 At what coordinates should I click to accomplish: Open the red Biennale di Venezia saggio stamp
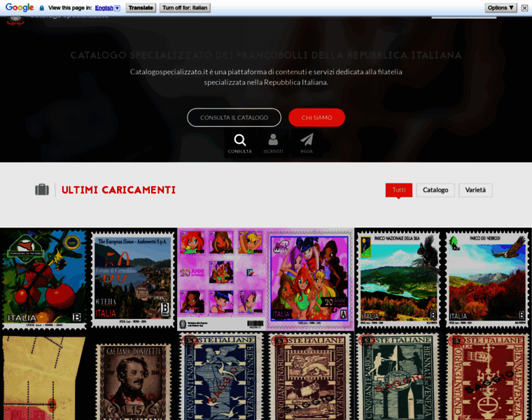487,377
